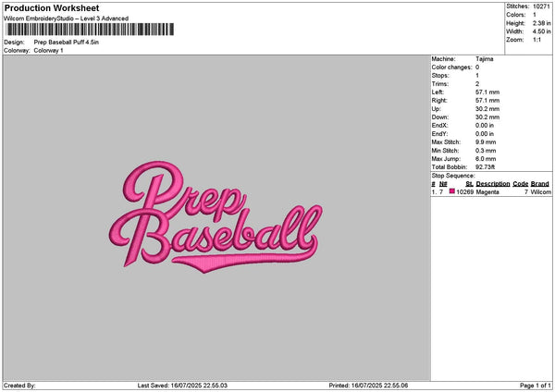Select the Magenta description in stop sequence row
The height and width of the screenshot is (392, 555).
[487, 192]
